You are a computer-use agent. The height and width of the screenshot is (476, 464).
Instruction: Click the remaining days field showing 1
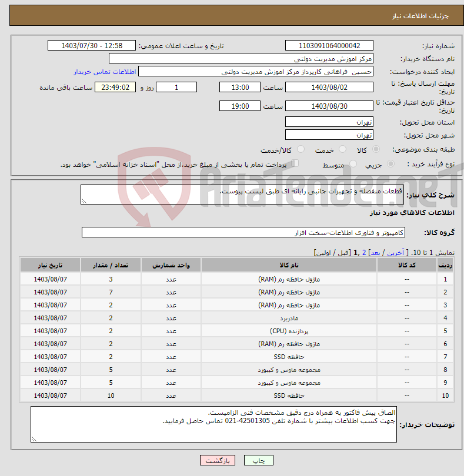[x=176, y=88]
